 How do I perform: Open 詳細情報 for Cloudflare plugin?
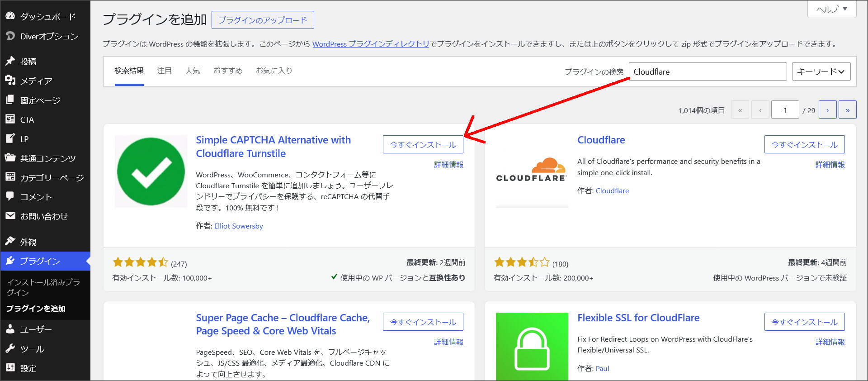tap(830, 165)
